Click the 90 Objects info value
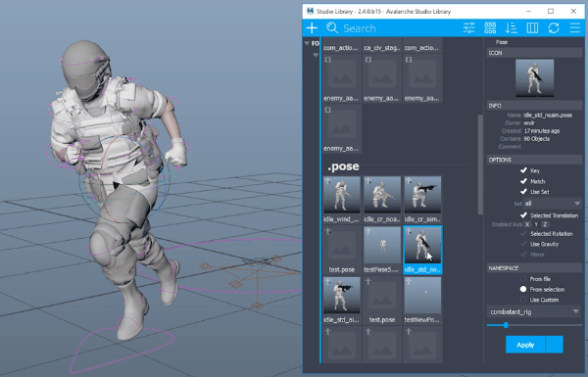Screen dimensions: 588x377 [537, 139]
